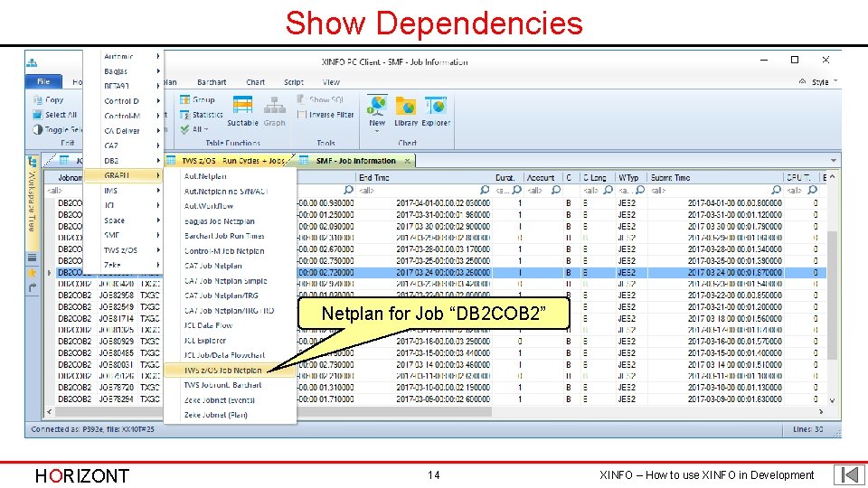The height and width of the screenshot is (488, 868).
Task: Click the Submit Time filter search magnifier
Action: [x=776, y=191]
